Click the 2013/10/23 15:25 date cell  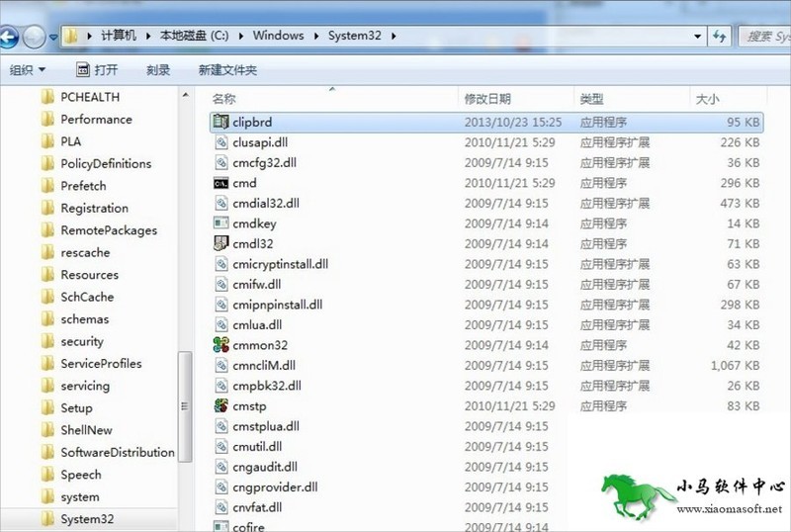pos(512,123)
